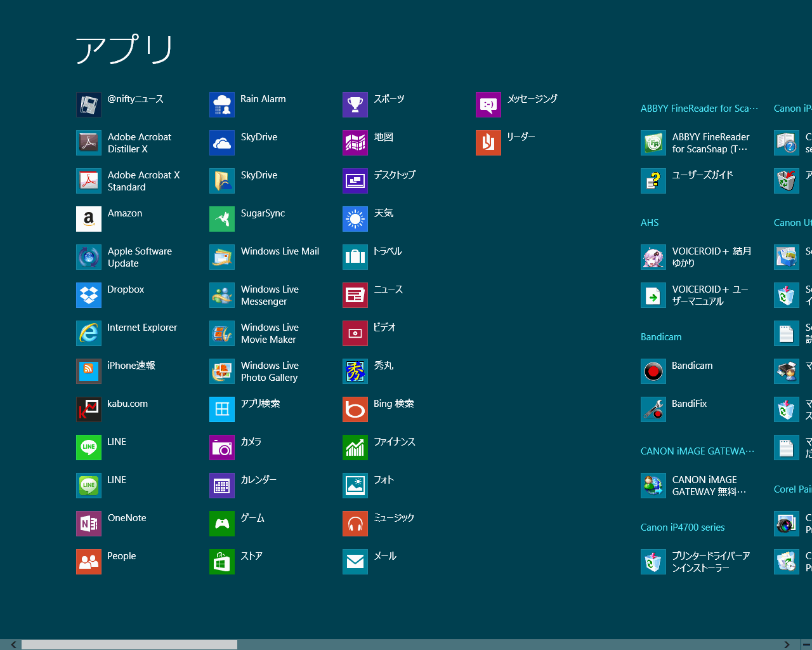
Task: Open the スポーツ trophy icon
Action: (x=355, y=105)
